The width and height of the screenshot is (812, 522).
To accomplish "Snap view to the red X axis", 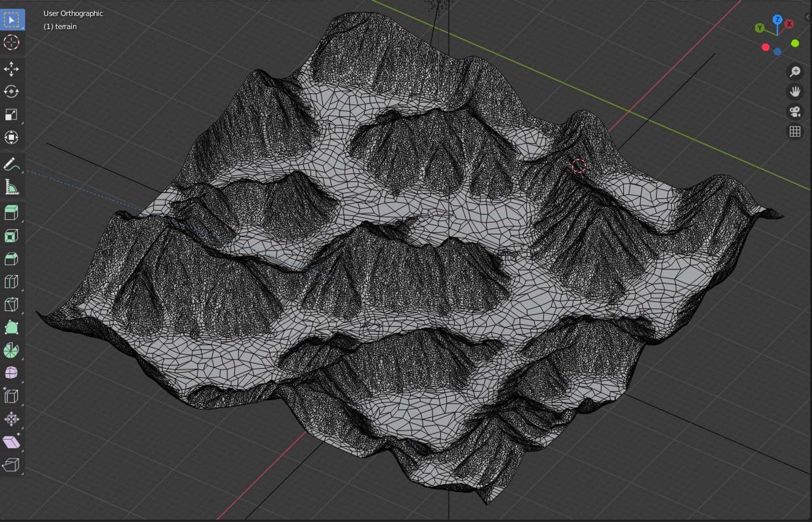I will [x=789, y=24].
